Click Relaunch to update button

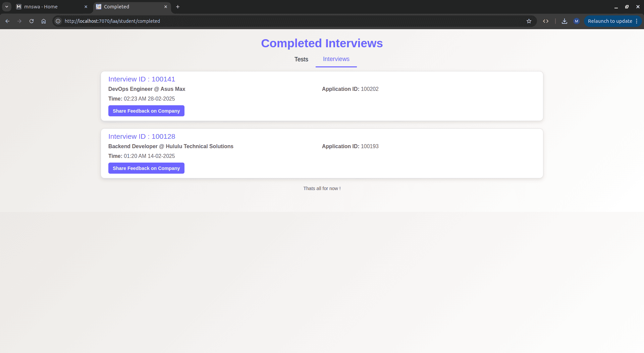tap(609, 21)
